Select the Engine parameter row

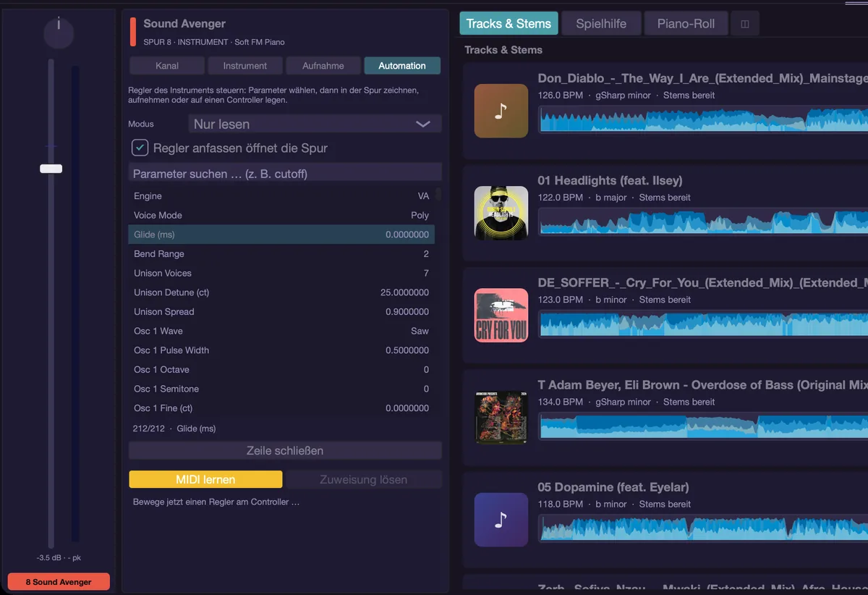(281, 196)
